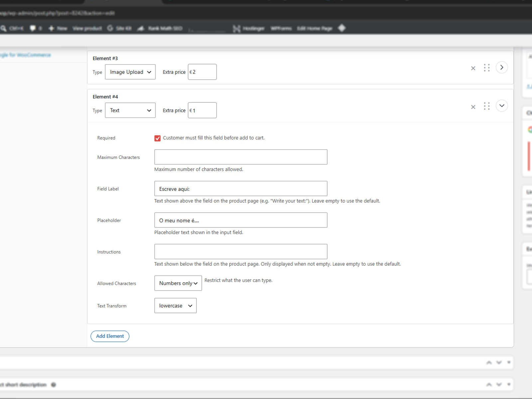Grab Element #3 drag handle dots
The height and width of the screenshot is (399, 532).
coord(487,68)
